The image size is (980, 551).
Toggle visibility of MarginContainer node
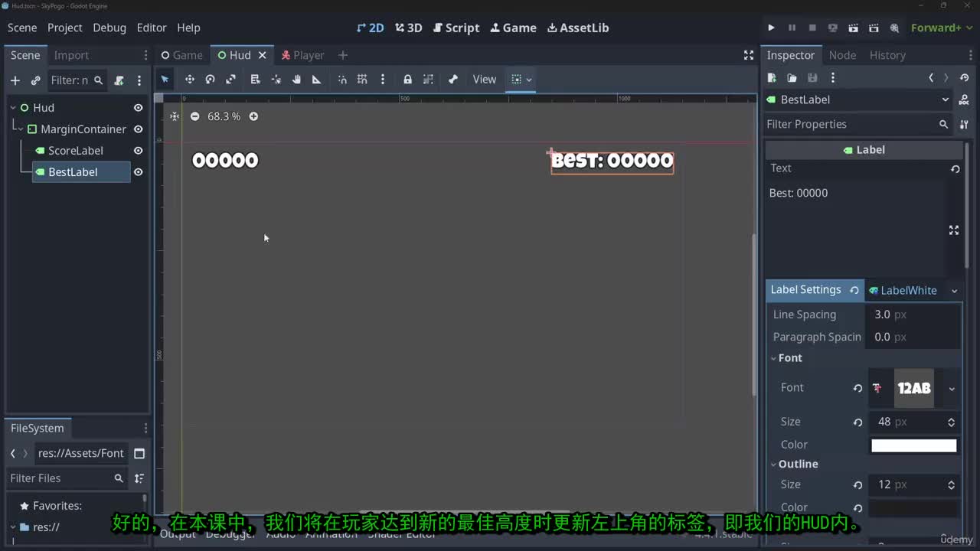(x=138, y=129)
